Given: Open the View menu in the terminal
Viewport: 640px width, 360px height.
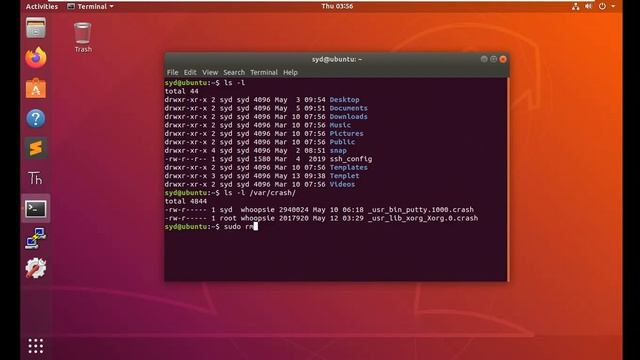Looking at the screenshot, I should click(210, 72).
